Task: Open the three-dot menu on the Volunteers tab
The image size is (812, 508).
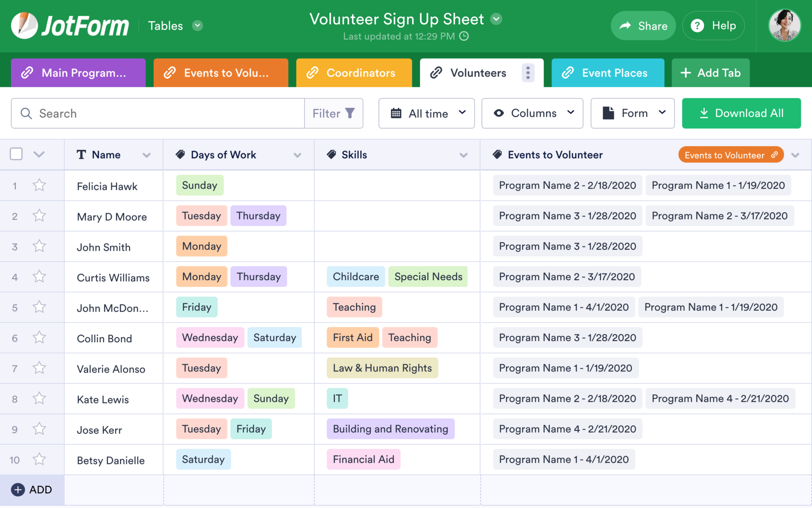Action: (528, 73)
